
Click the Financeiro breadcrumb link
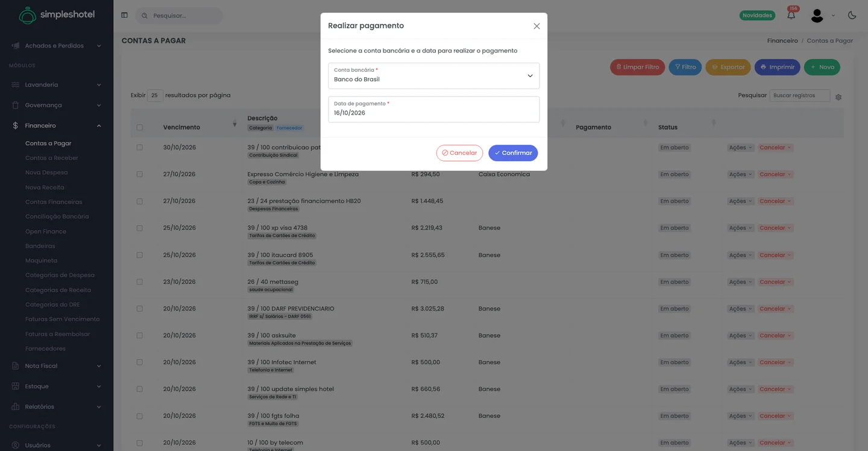pos(782,41)
